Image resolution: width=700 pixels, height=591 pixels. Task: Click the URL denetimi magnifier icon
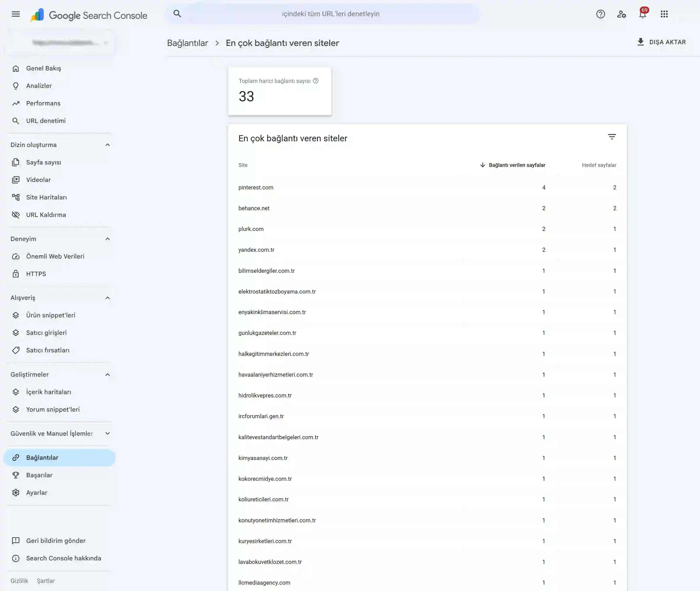click(x=16, y=121)
